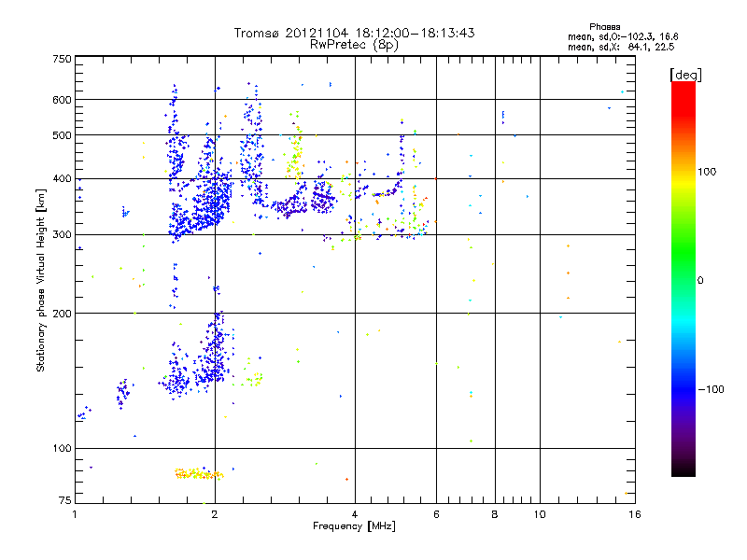Click the height axis tick label '200'
The height and width of the screenshot is (560, 747).
point(62,314)
